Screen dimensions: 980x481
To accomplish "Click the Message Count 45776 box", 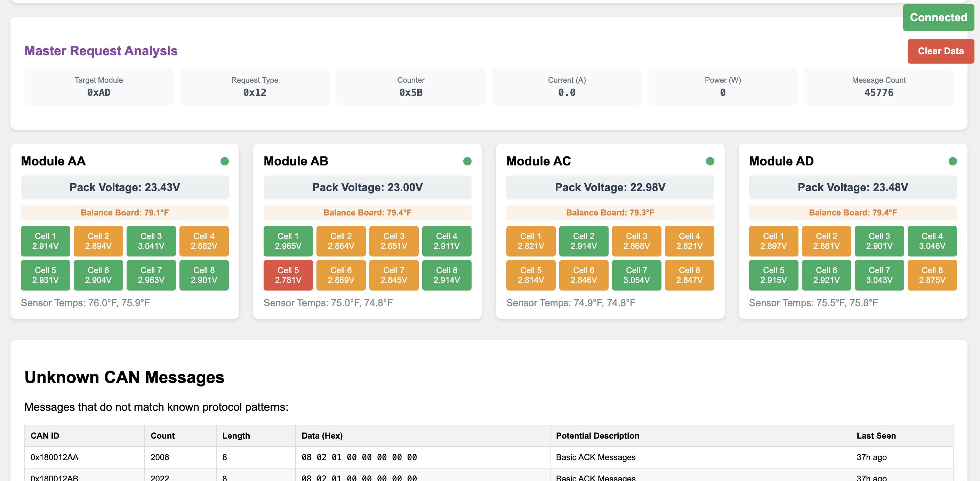I will 878,87.
